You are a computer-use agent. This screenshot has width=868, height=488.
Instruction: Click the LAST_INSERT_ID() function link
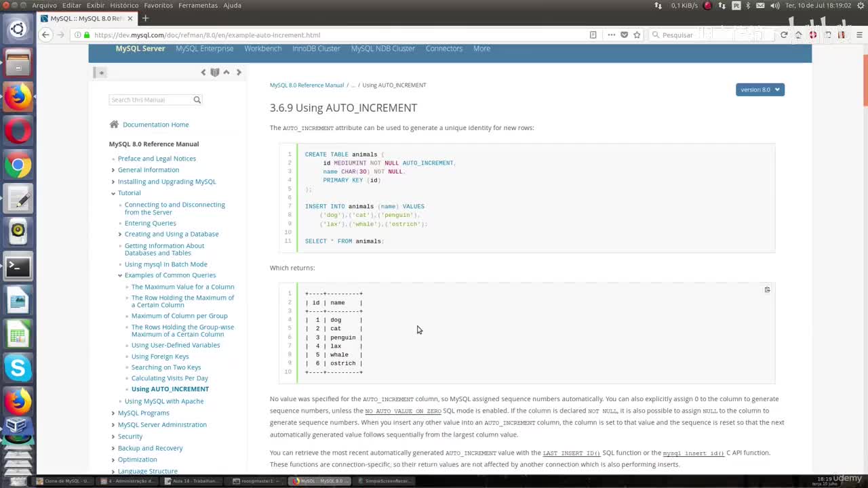(572, 453)
